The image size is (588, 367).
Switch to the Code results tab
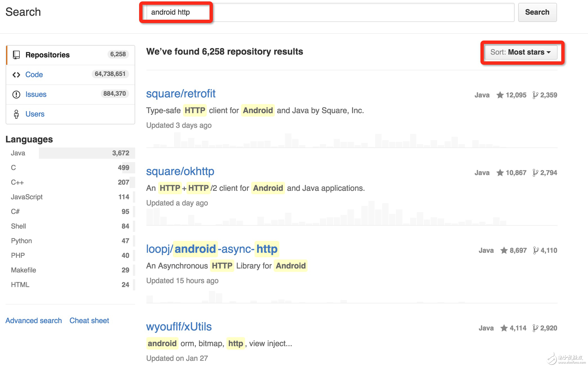pos(34,75)
